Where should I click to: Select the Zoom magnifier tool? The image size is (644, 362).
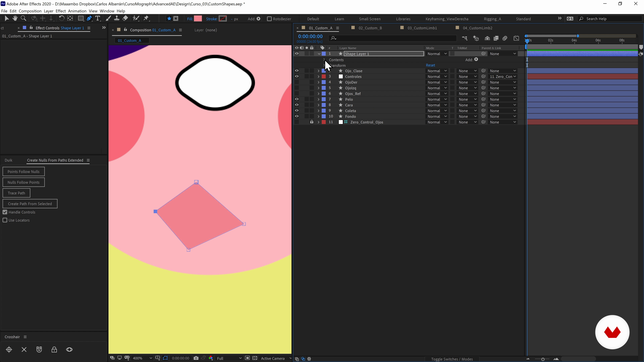point(23,18)
